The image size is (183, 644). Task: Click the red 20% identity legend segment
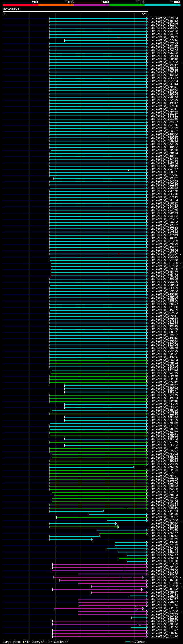[20, 5]
